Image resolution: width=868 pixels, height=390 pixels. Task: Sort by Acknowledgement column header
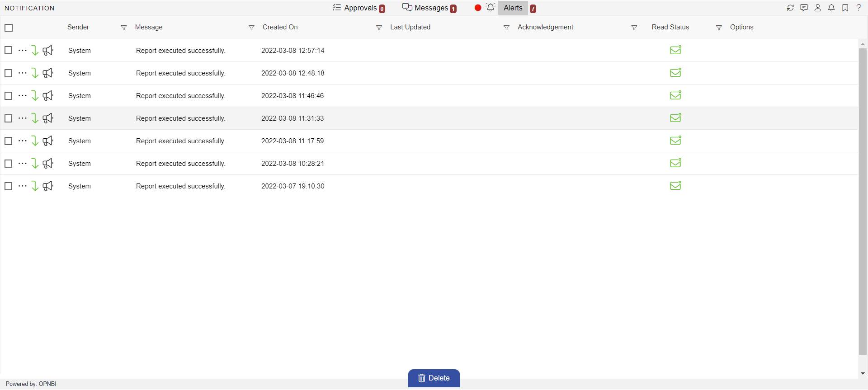pyautogui.click(x=545, y=27)
